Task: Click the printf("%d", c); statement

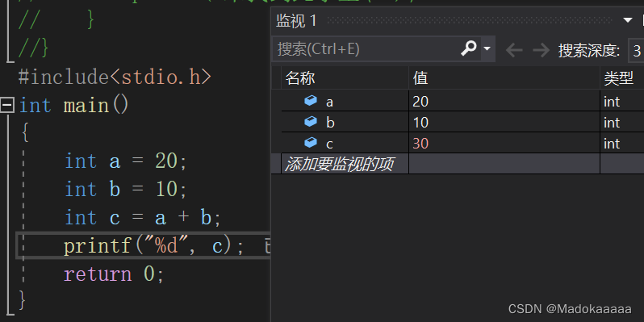Action: (153, 246)
